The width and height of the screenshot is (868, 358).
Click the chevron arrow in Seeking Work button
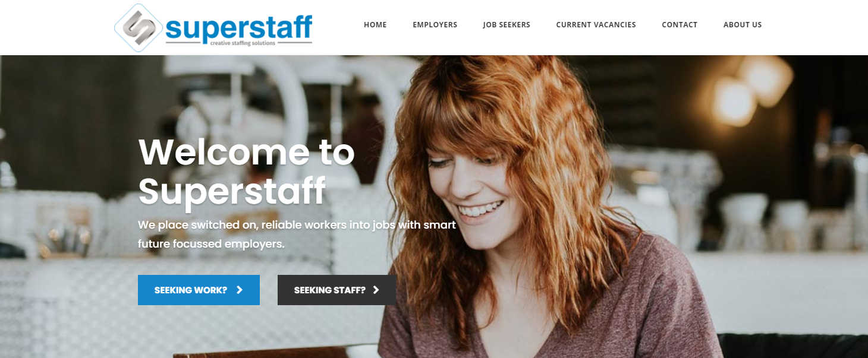coord(240,290)
